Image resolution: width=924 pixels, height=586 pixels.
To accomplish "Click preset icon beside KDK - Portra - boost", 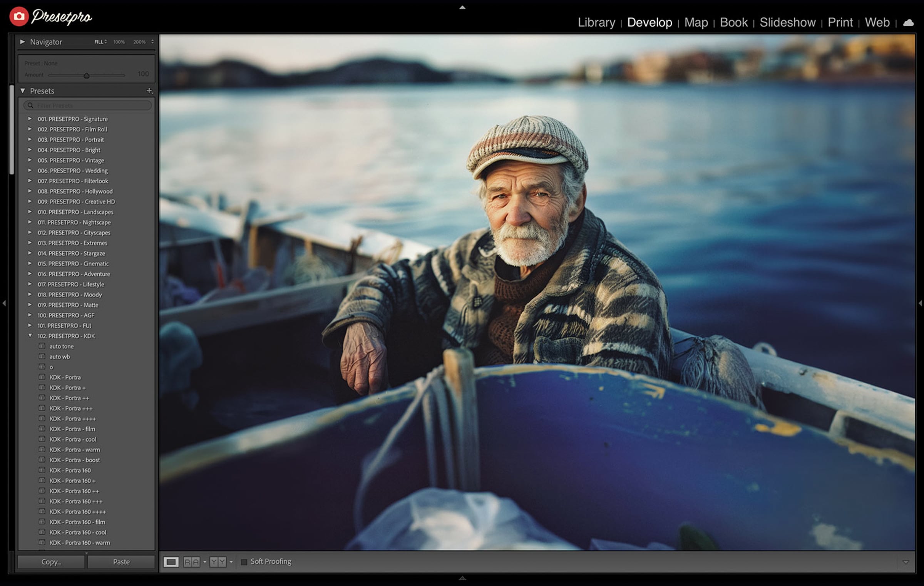I will pos(42,460).
